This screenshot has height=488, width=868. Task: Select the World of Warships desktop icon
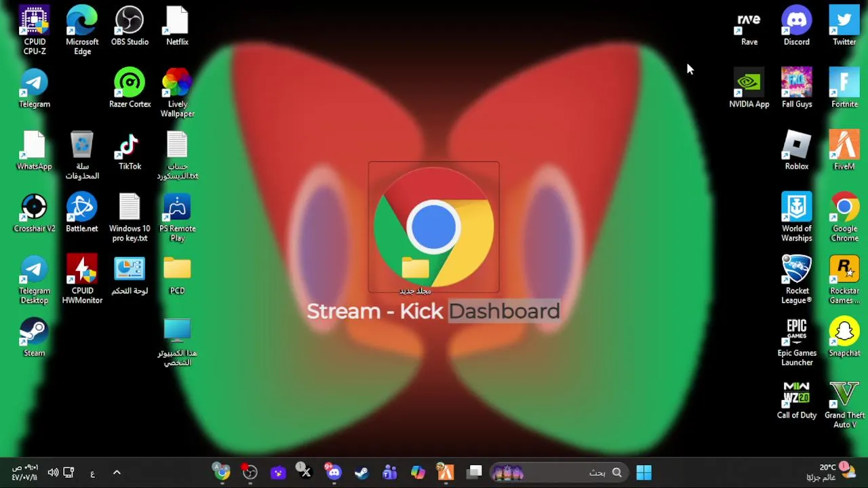point(797,218)
